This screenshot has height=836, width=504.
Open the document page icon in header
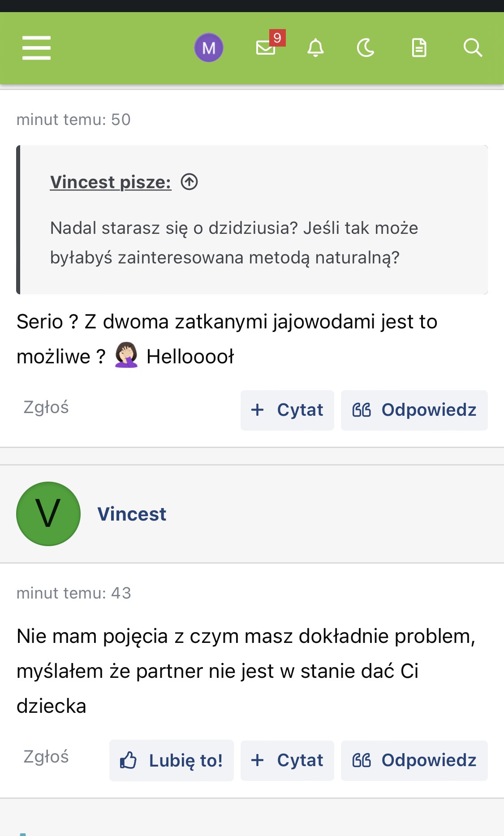pos(419,47)
